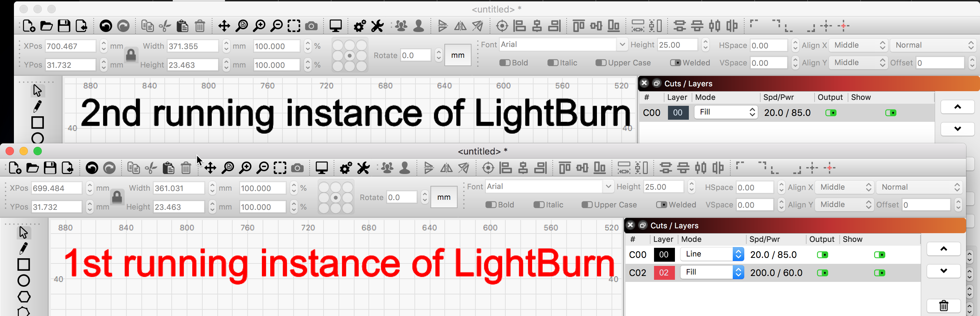Image resolution: width=980 pixels, height=316 pixels.
Task: Click aspect ratio lock in front window
Action: 117,197
